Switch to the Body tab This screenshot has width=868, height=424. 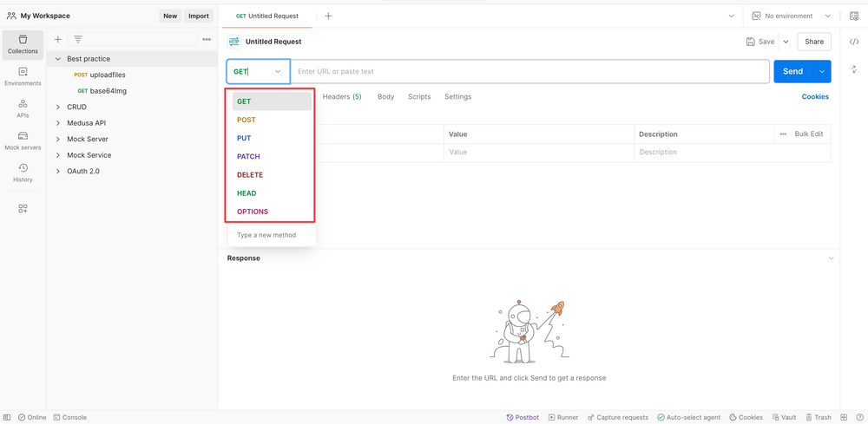click(x=385, y=97)
